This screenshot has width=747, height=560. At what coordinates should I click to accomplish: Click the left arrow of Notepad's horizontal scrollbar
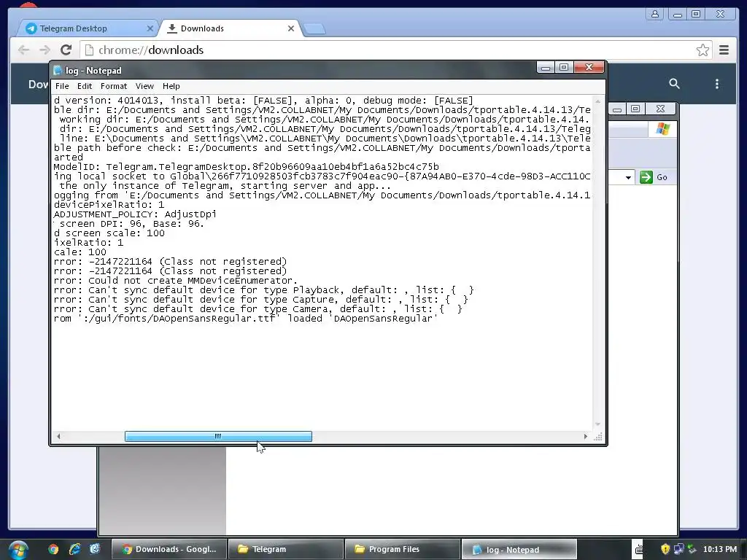(x=58, y=436)
